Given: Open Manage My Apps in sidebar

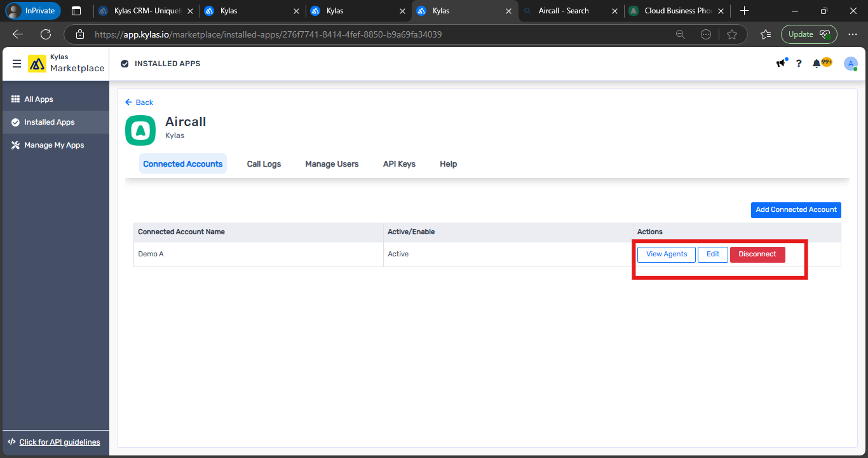Looking at the screenshot, I should 56,145.
